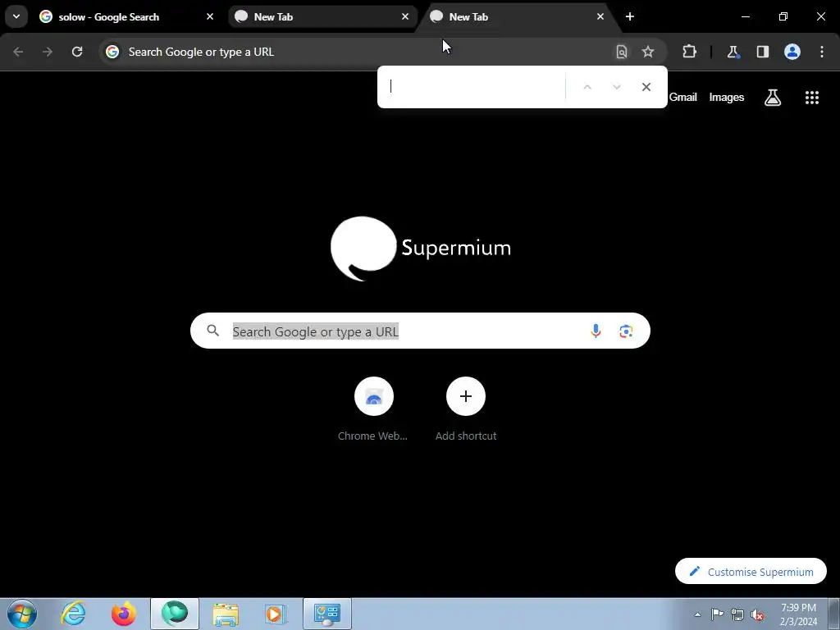
Task: Close the solow - Google Search tab
Action: tap(210, 16)
